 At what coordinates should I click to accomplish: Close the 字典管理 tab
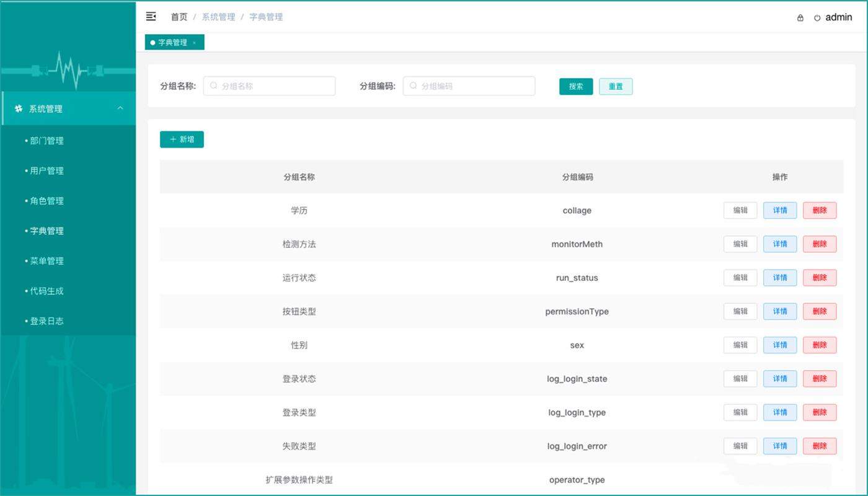[x=193, y=42]
